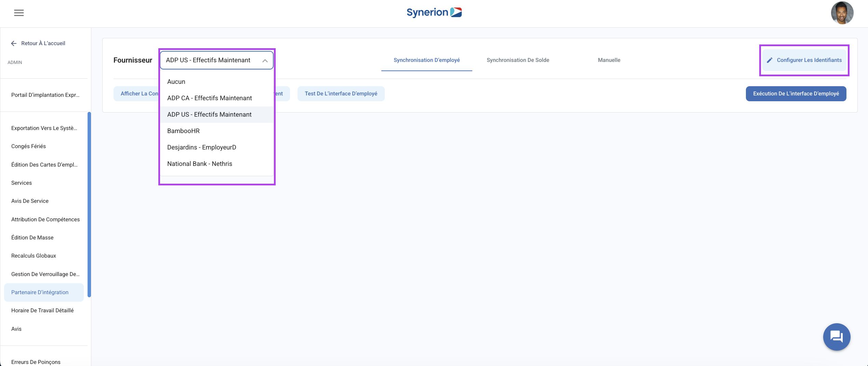This screenshot has width=868, height=366.
Task: Click Test De L'interface D'employé button
Action: pos(341,94)
